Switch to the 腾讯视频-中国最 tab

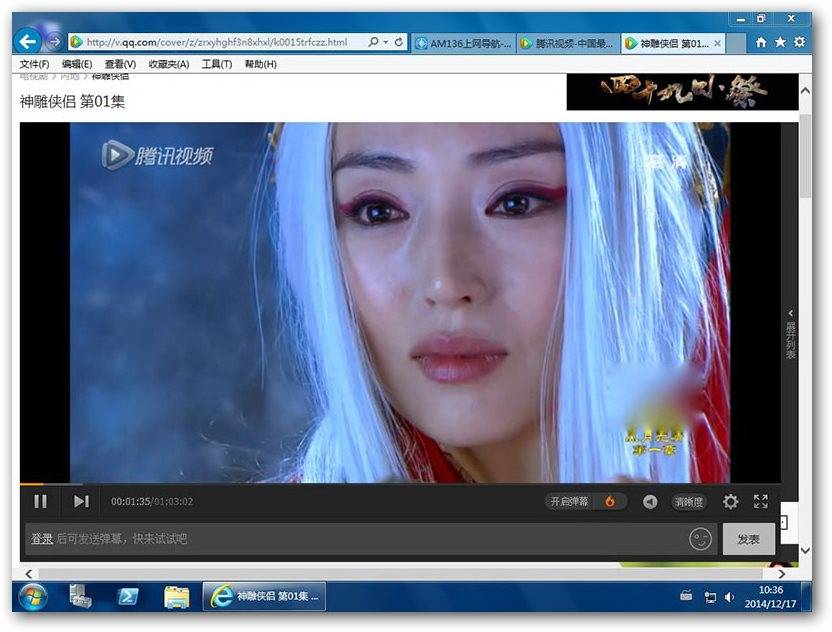(x=568, y=43)
